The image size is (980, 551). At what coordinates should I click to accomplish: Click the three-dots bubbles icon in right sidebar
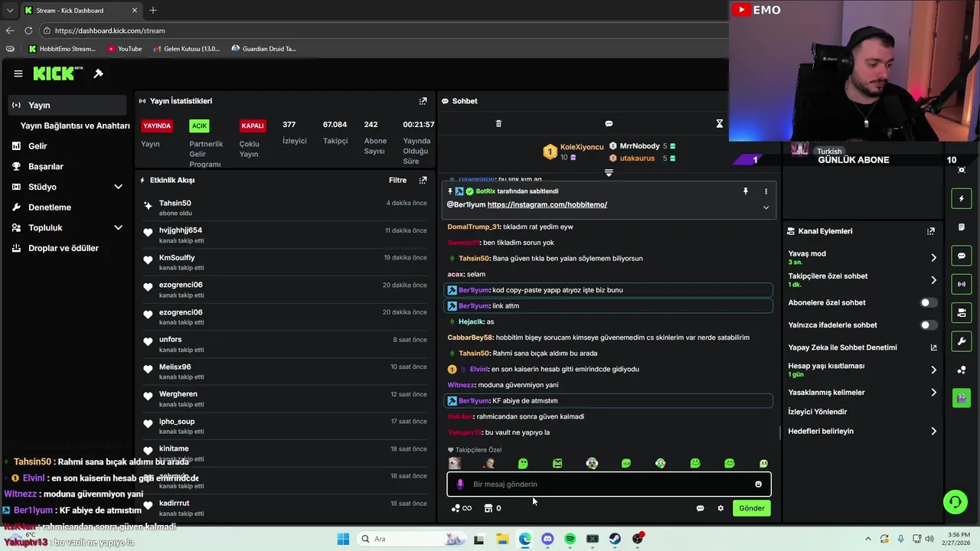point(962,370)
